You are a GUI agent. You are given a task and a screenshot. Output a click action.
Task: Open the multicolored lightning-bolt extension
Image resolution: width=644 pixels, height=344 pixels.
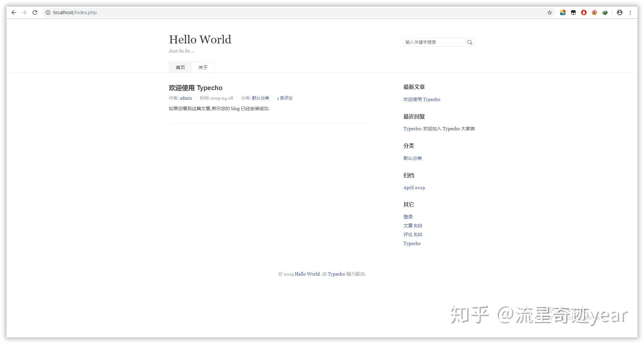pyautogui.click(x=563, y=12)
